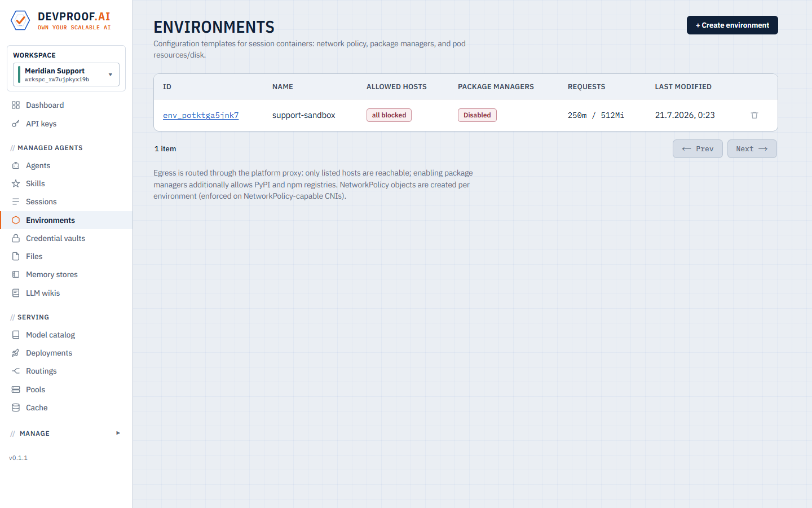
Task: Click the REQUESTS column header
Action: 586,87
